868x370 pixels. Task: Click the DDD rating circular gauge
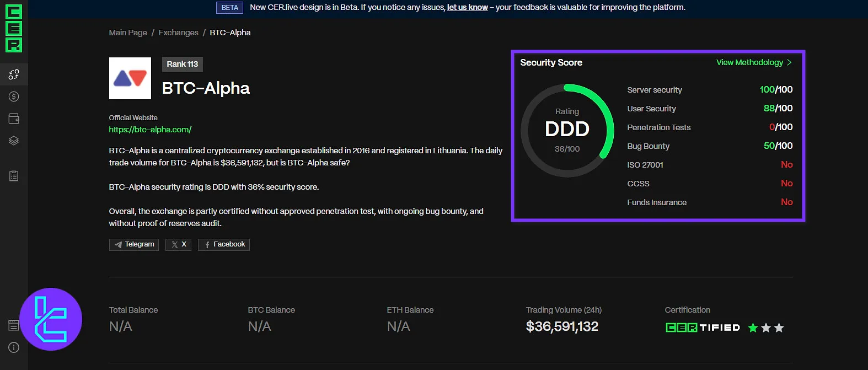567,130
